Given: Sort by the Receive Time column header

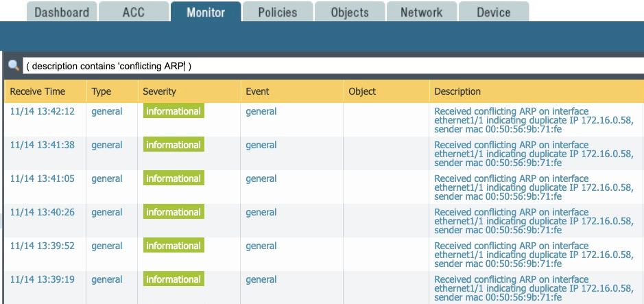Looking at the screenshot, I should 38,91.
